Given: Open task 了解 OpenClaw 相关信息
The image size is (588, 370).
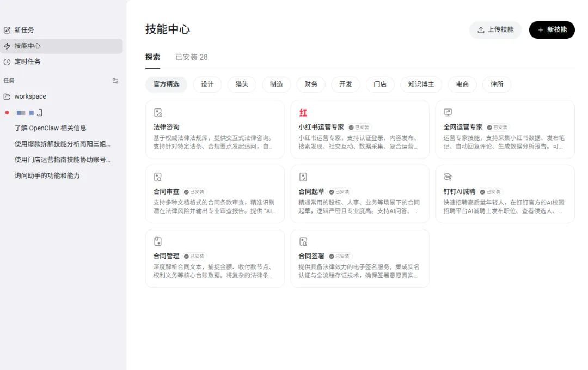Looking at the screenshot, I should pos(50,128).
